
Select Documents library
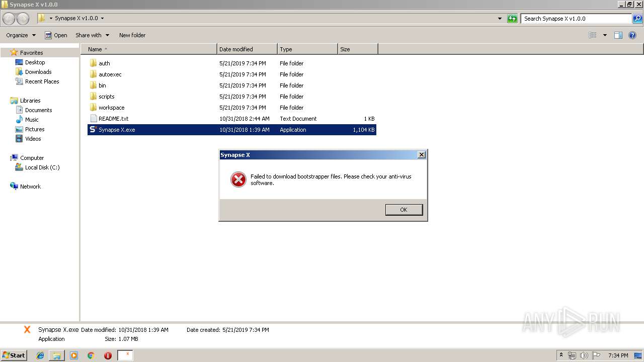click(x=38, y=110)
